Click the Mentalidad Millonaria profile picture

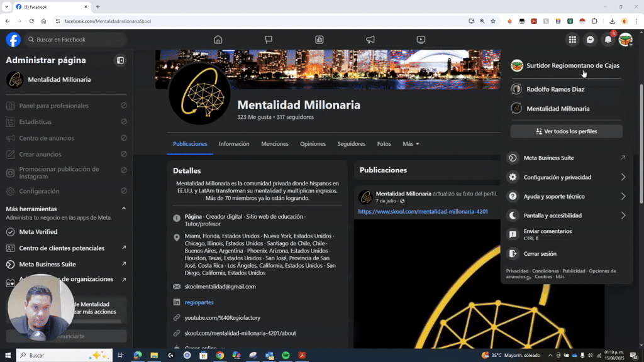199,94
